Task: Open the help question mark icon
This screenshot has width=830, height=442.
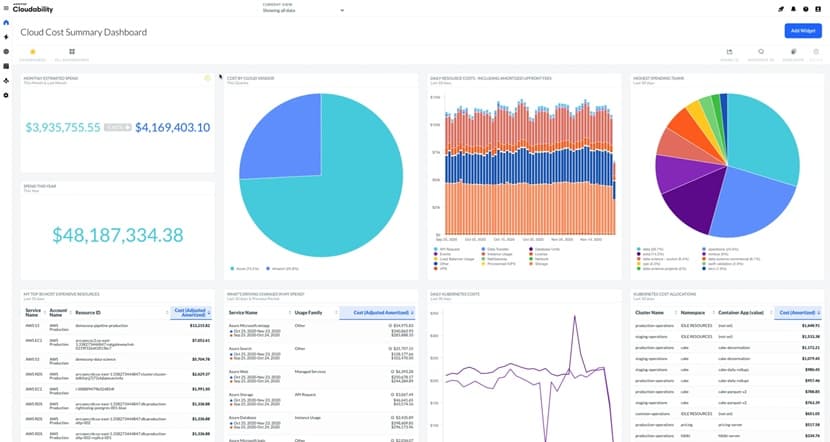Action: pyautogui.click(x=805, y=9)
